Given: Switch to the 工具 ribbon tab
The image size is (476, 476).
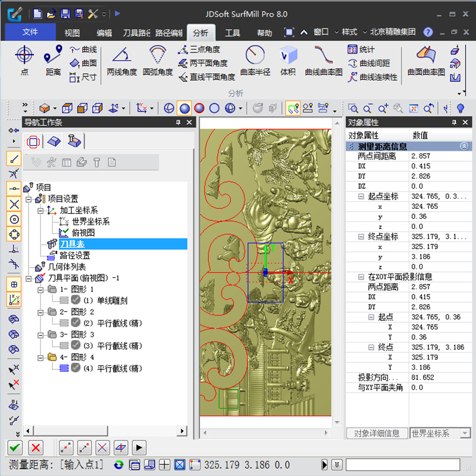Looking at the screenshot, I should (233, 33).
